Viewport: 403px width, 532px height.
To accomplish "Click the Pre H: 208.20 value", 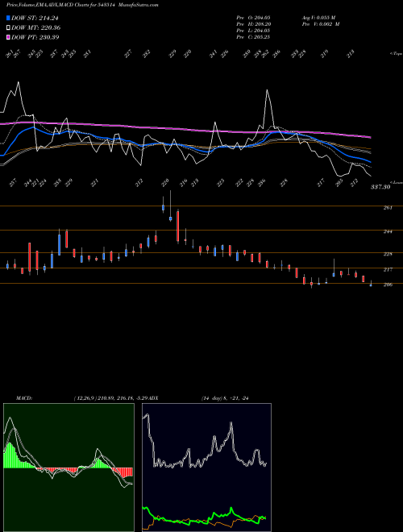I will [253, 24].
